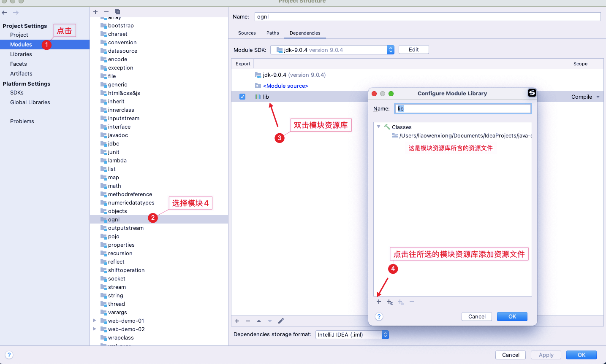Switch to the Sources tab
The width and height of the screenshot is (606, 364).
tap(247, 33)
